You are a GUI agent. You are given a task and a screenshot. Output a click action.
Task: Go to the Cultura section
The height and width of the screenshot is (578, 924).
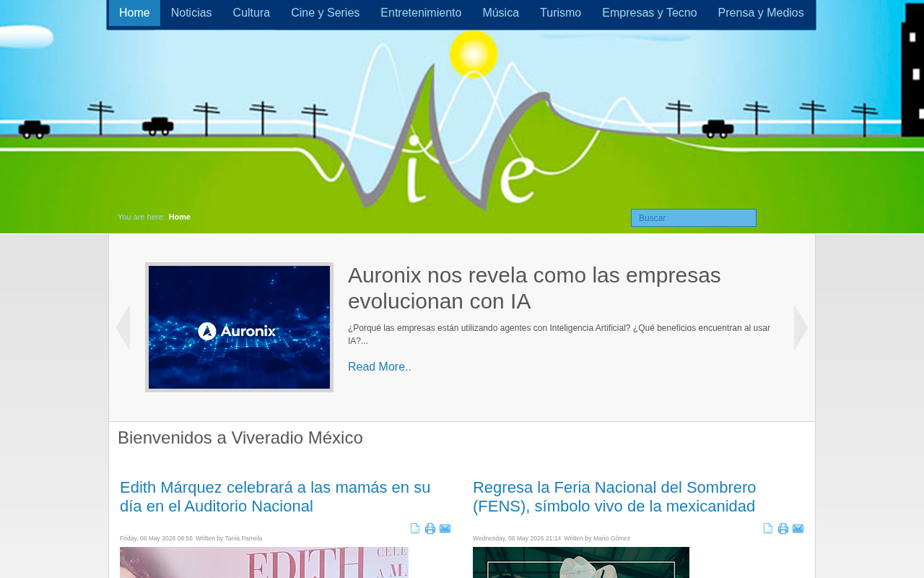(x=251, y=13)
